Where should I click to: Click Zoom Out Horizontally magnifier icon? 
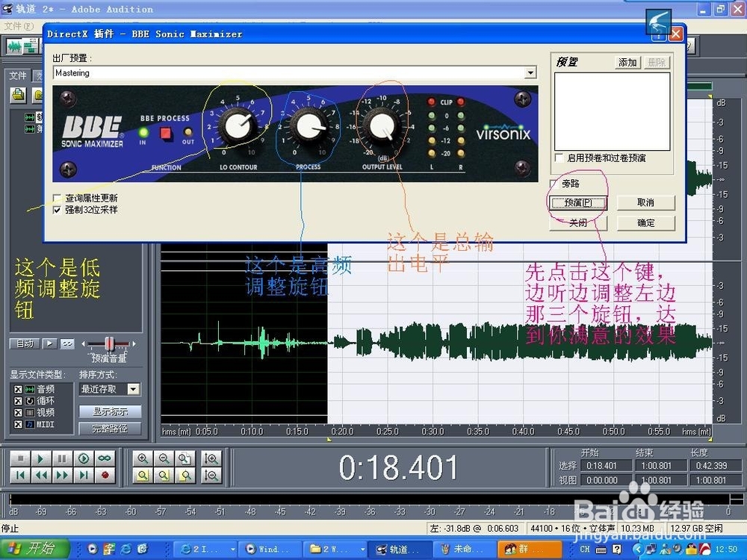(x=164, y=458)
